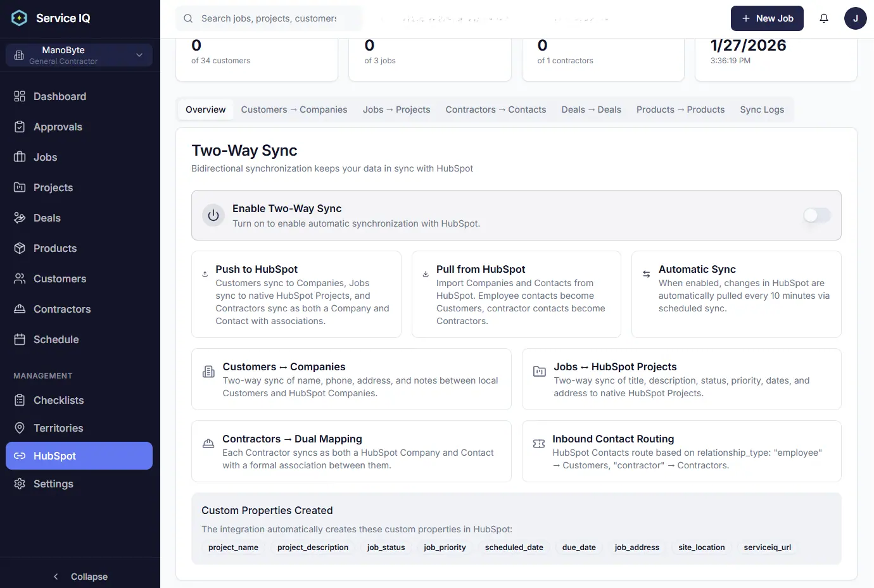Click the New Job button
874x588 pixels.
click(x=767, y=18)
